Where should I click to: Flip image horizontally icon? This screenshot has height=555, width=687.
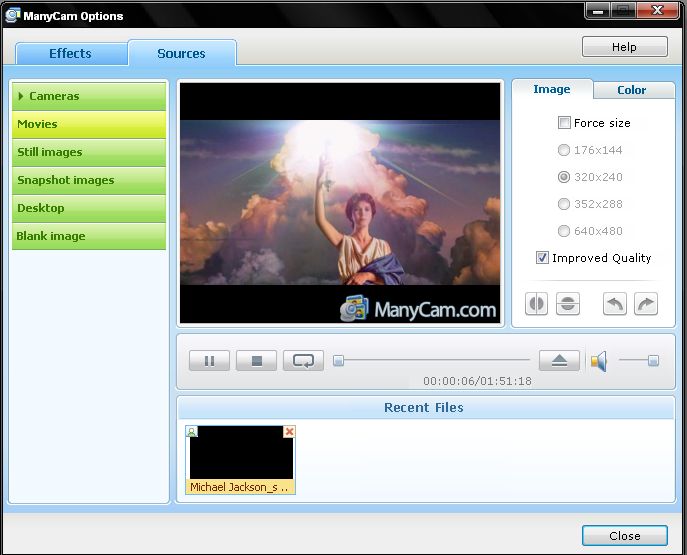536,304
